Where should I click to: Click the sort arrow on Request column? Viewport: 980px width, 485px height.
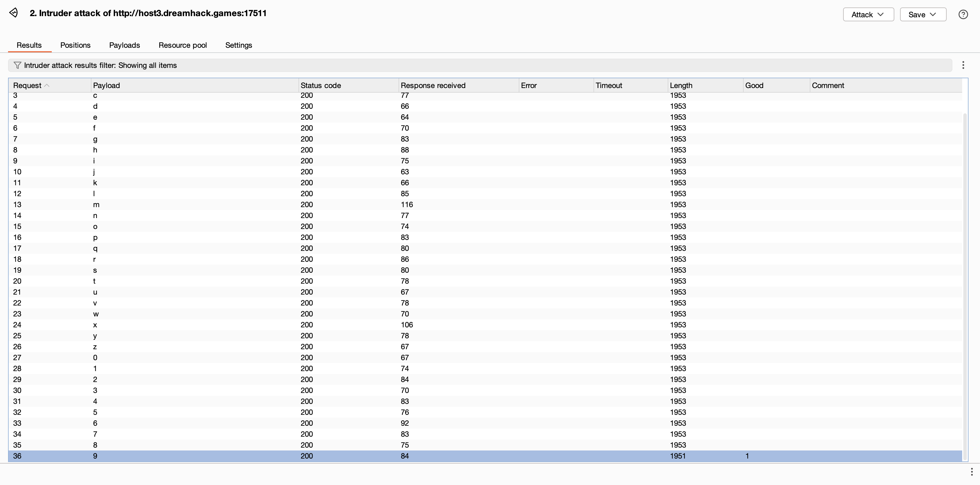(x=47, y=85)
